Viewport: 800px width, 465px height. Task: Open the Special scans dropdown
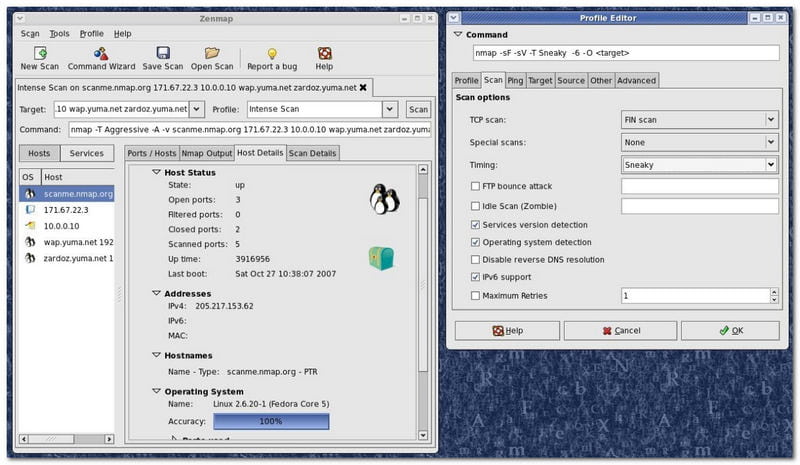[699, 142]
